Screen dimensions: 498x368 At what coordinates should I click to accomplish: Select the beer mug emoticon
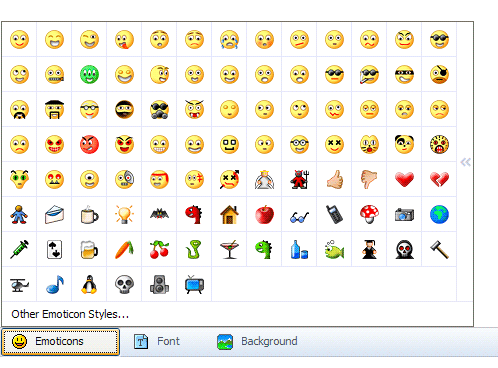[x=89, y=249]
